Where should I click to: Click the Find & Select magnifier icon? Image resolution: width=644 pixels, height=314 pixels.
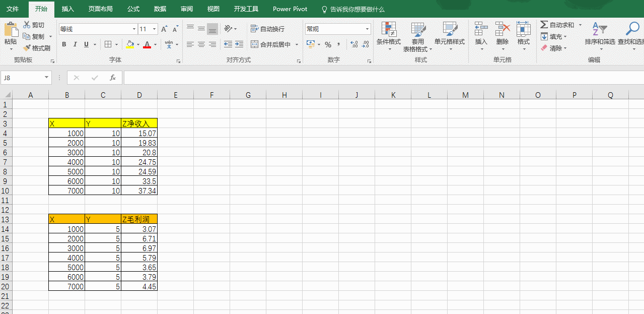click(633, 29)
